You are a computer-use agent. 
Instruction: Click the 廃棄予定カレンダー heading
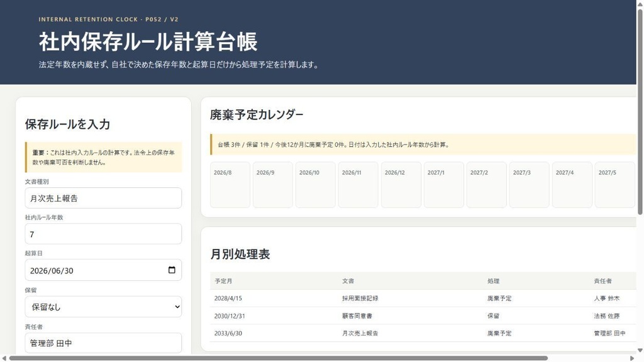[x=257, y=114]
